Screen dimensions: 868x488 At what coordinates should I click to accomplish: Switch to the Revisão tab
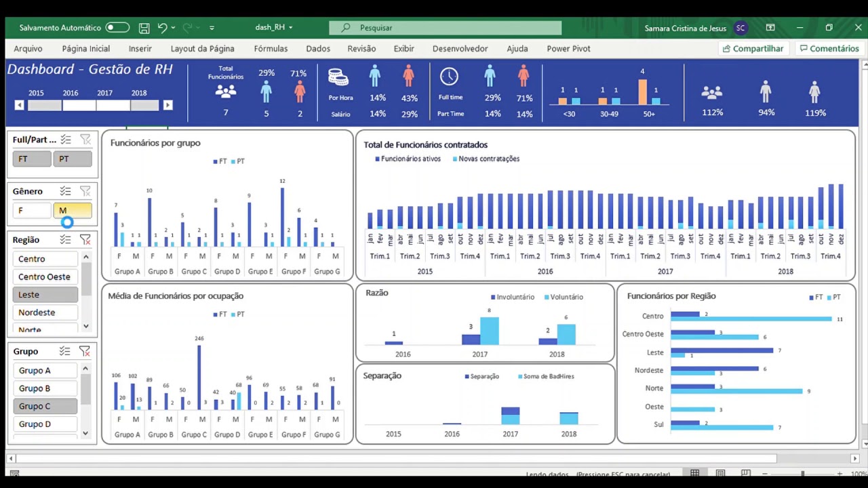pyautogui.click(x=361, y=49)
